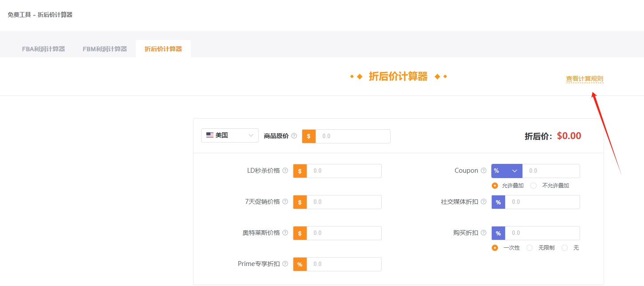Click the 折后价 $0.00 result value
This screenshot has width=644, height=286.
pyautogui.click(x=569, y=136)
